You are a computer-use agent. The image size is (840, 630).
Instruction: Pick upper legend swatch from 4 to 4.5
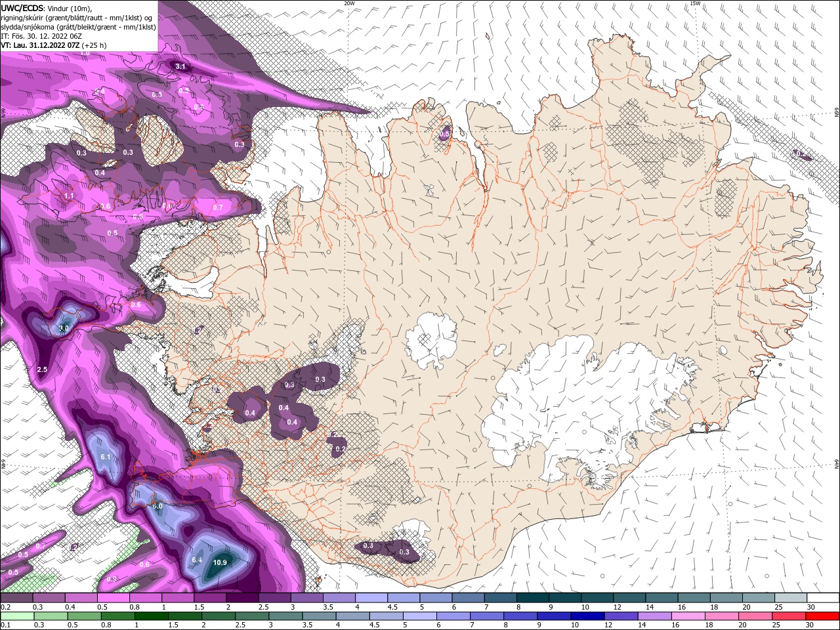371,598
